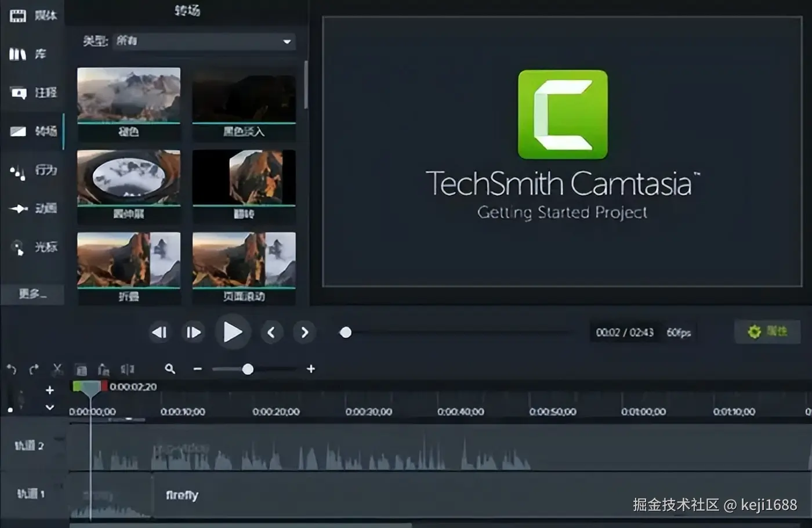Step back one frame in preview
Screen dimensions: 812x528
159,332
